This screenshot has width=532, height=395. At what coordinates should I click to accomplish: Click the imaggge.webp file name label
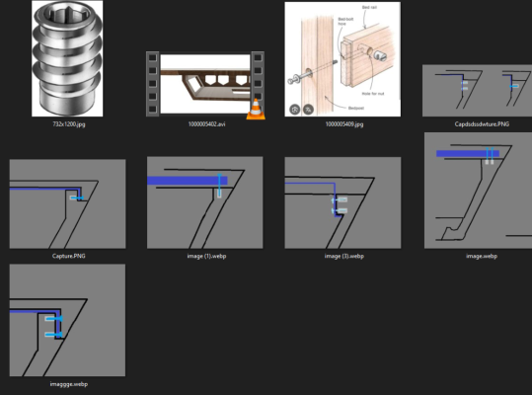click(69, 384)
